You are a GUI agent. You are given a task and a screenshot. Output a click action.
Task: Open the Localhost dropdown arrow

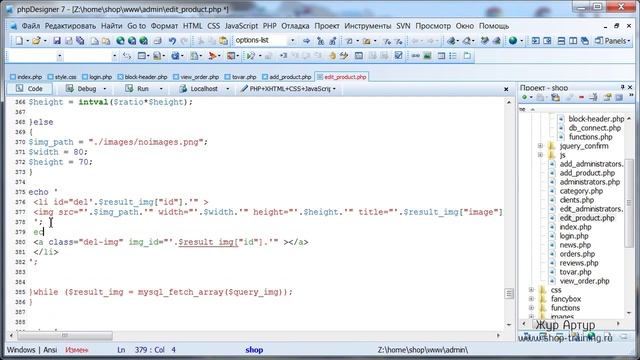(227, 89)
